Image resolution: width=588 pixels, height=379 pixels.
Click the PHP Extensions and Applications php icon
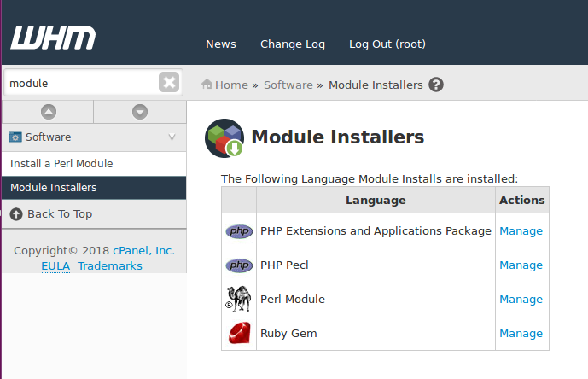(239, 231)
